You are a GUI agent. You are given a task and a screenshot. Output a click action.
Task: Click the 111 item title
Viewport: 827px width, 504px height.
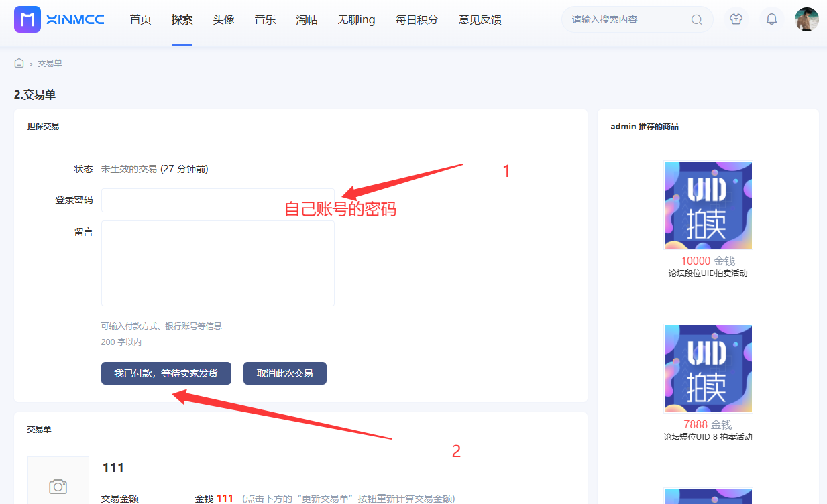tap(113, 468)
